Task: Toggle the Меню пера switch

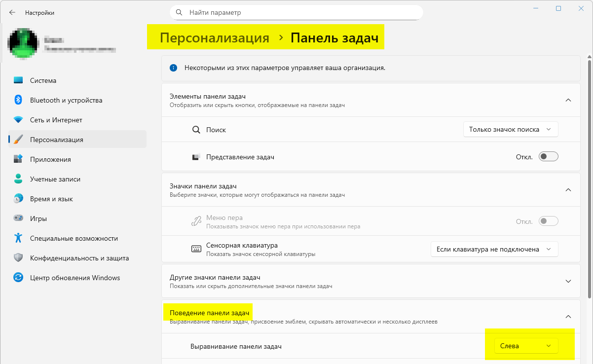Action: (x=548, y=221)
